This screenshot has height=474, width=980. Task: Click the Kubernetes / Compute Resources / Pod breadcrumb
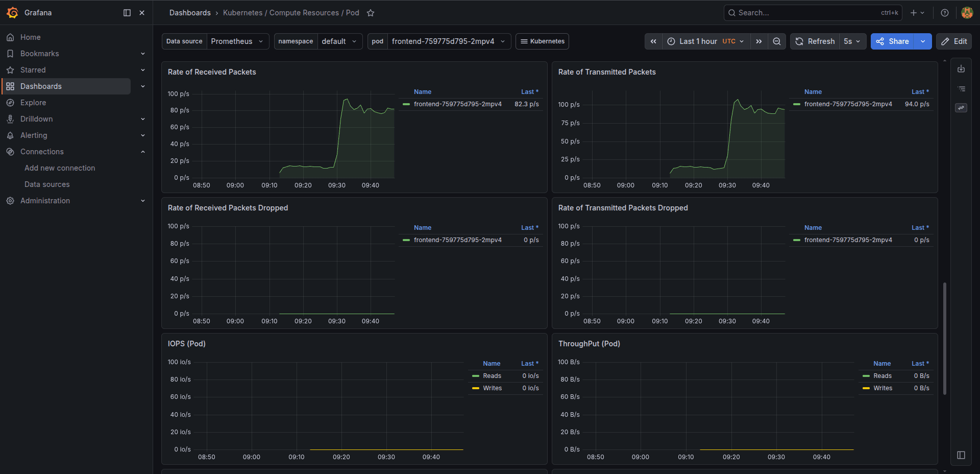[291, 13]
